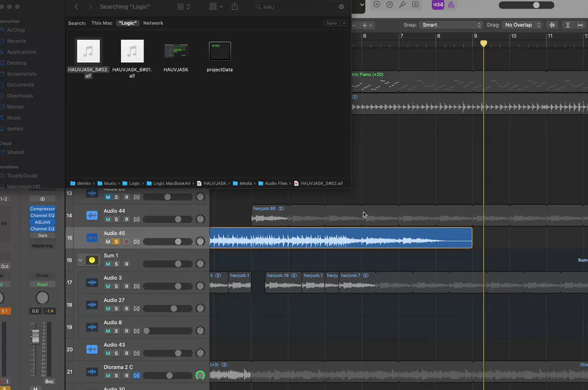588x390 pixels.
Task: Select the blue region on Audio 45
Action: (x=341, y=238)
